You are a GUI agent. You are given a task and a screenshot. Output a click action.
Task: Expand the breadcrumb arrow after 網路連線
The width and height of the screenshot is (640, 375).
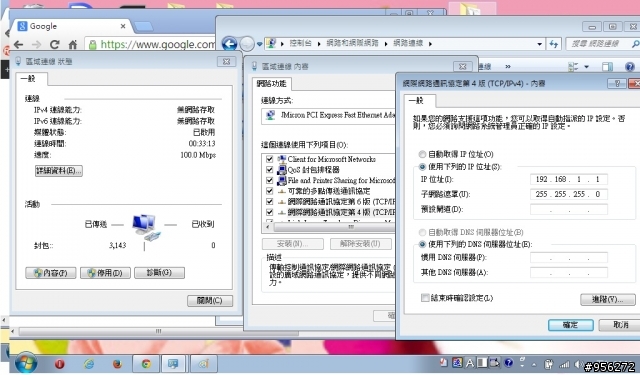point(430,44)
